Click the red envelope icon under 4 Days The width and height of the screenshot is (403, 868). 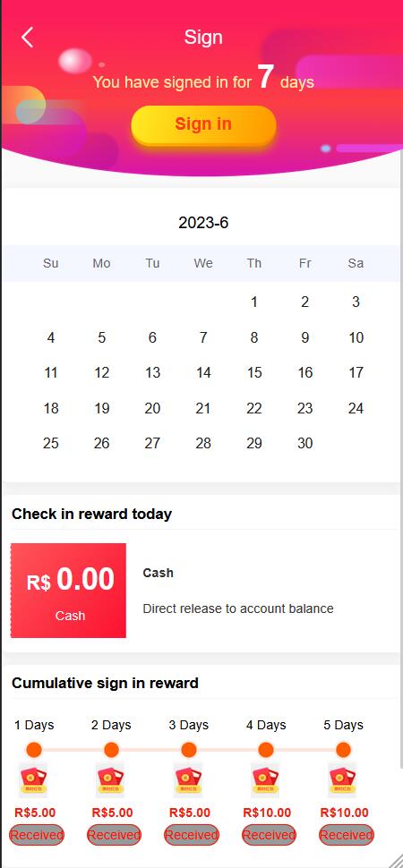coord(265,780)
